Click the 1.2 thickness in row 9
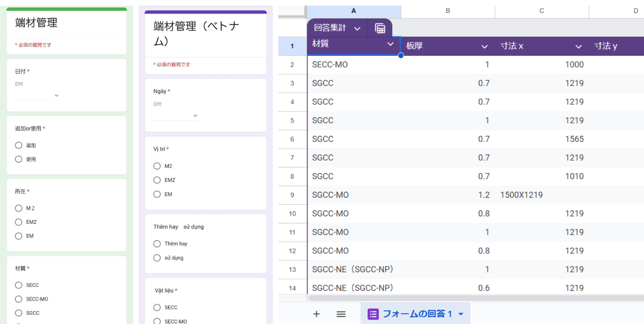644x324 pixels. 484,195
